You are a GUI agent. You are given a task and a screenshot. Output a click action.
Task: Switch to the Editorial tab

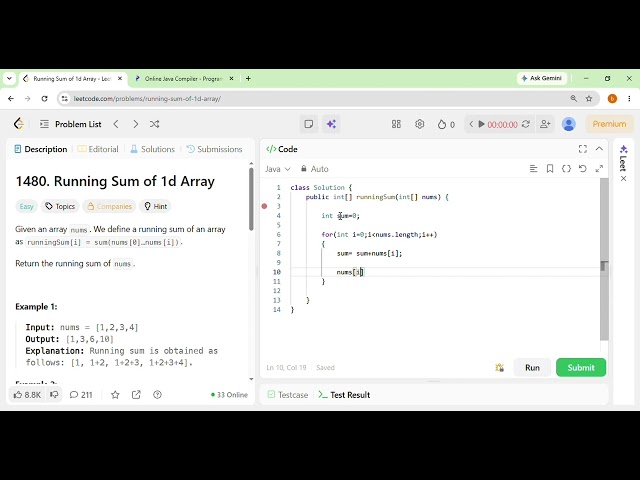point(98,149)
